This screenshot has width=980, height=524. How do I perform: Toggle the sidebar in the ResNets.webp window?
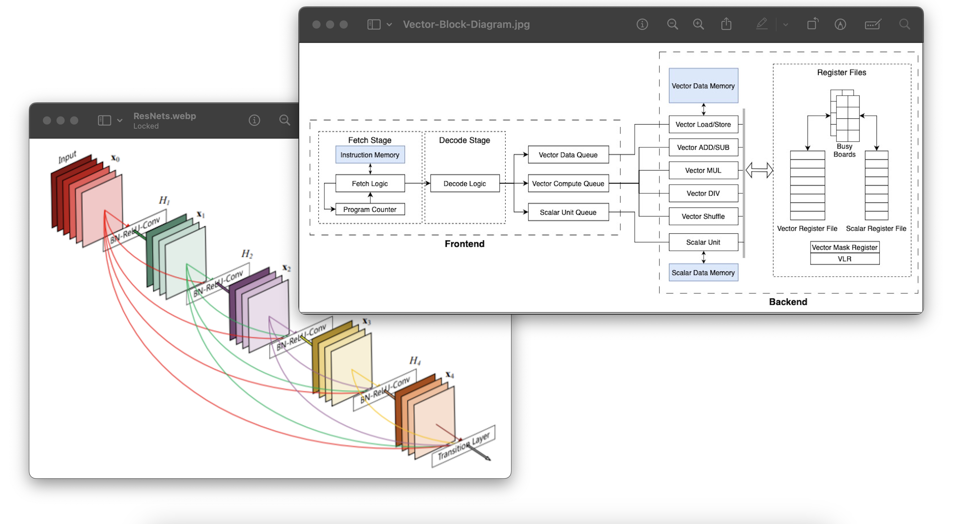[x=104, y=121]
